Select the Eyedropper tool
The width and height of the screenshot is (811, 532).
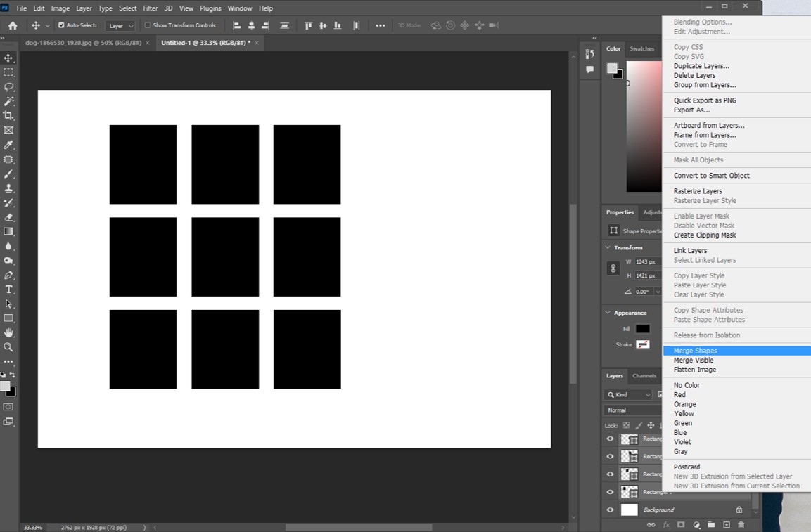(x=8, y=145)
